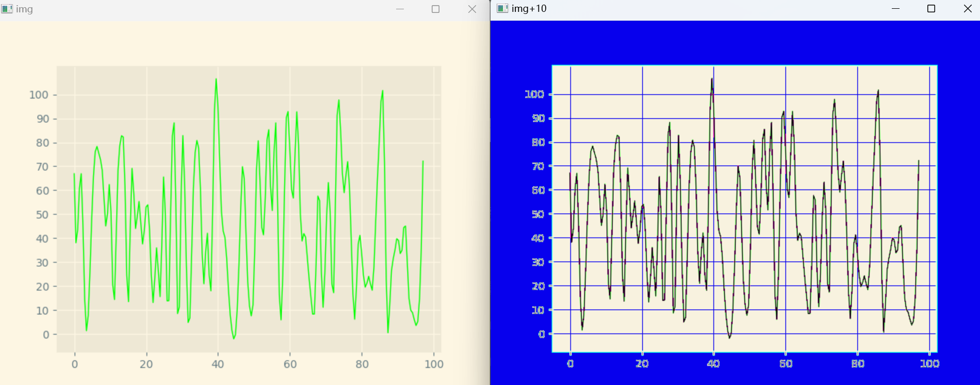
Task: Click y-axis label "60" in the img window
Action: (43, 190)
